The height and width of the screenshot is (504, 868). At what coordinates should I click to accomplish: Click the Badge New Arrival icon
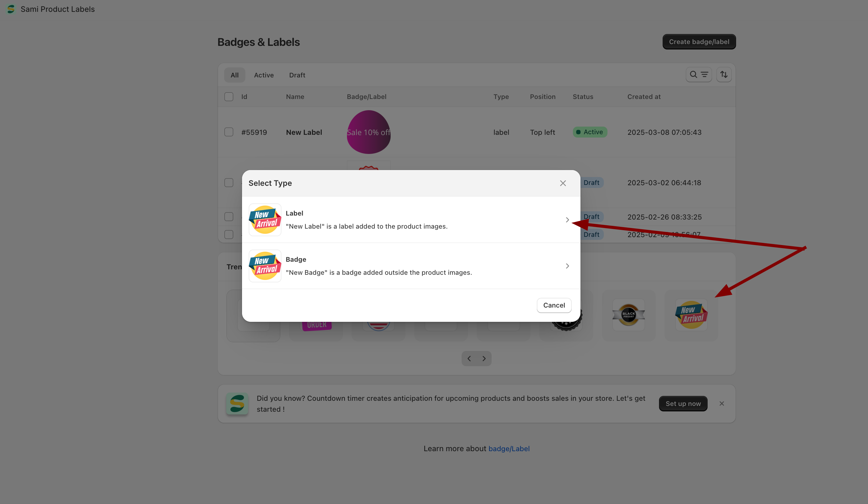coord(265,266)
